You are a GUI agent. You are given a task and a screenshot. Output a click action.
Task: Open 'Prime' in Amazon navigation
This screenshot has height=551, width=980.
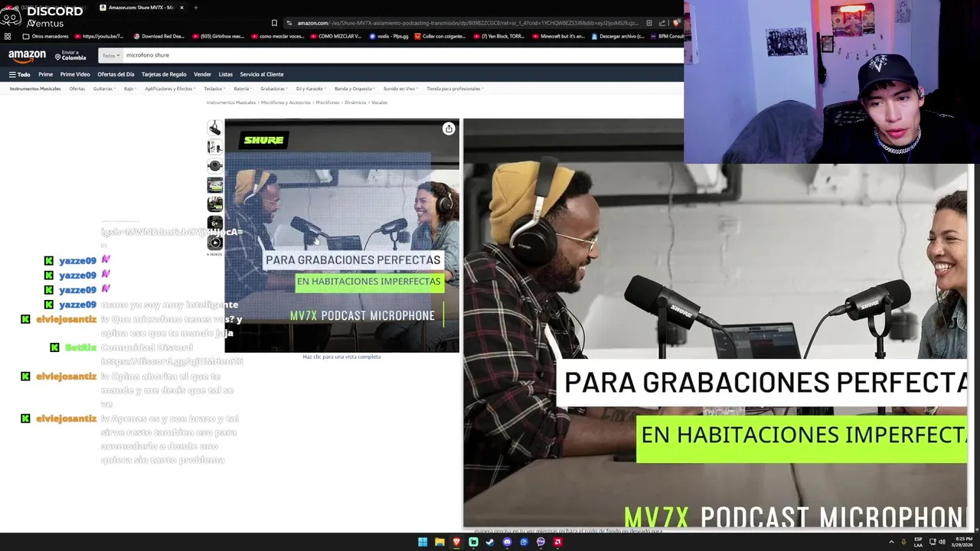coord(45,74)
